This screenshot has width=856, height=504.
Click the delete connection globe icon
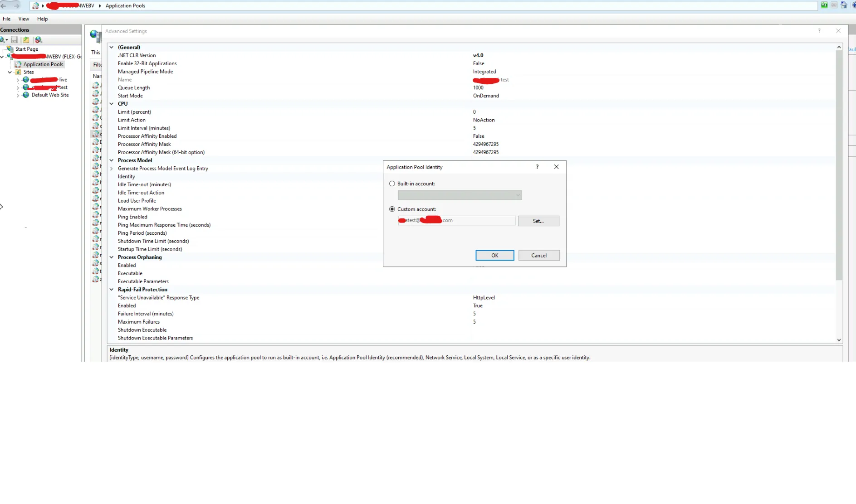tap(39, 40)
